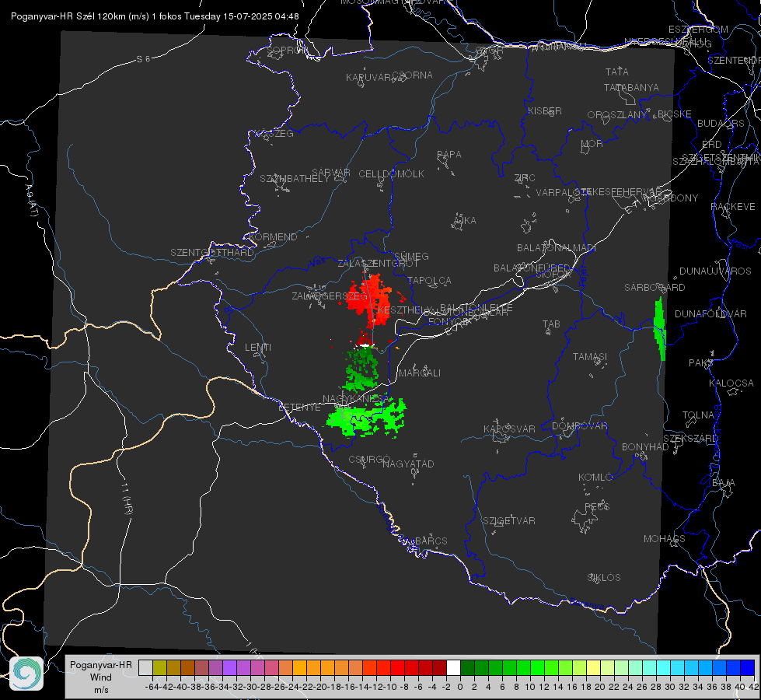The width and height of the screenshot is (761, 700).
Task: Select the dark green swatch between 0 and 2
Action: pyautogui.click(x=467, y=667)
